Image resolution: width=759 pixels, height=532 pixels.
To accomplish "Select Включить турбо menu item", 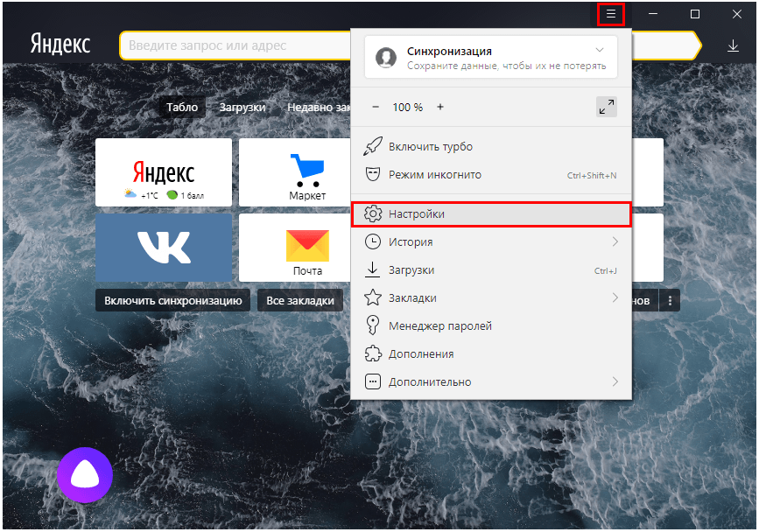I will 491,146.
